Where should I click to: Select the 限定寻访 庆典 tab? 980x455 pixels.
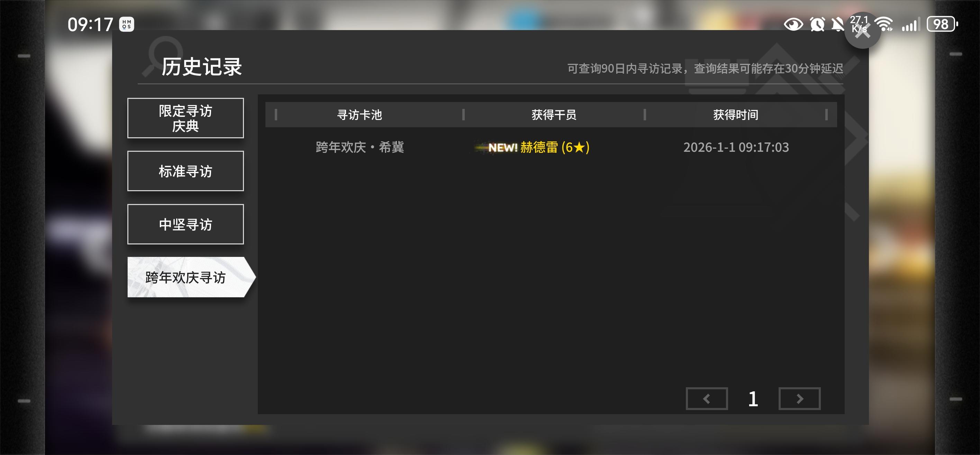pyautogui.click(x=185, y=118)
